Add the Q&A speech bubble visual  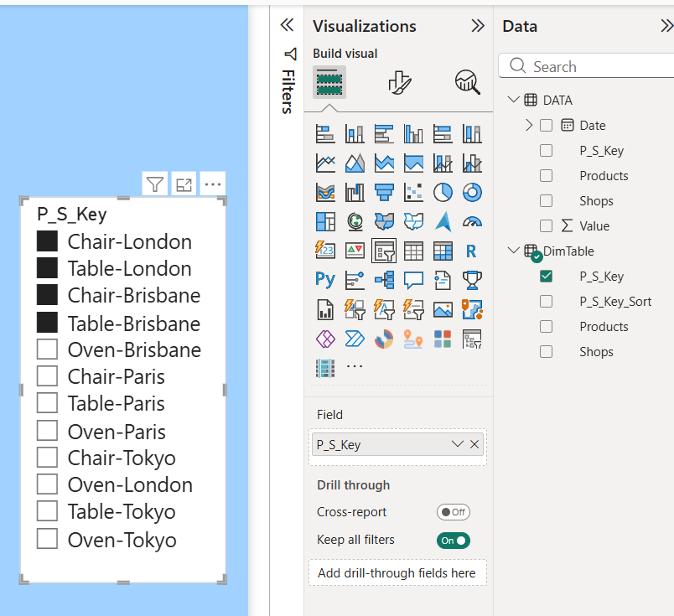pos(413,280)
